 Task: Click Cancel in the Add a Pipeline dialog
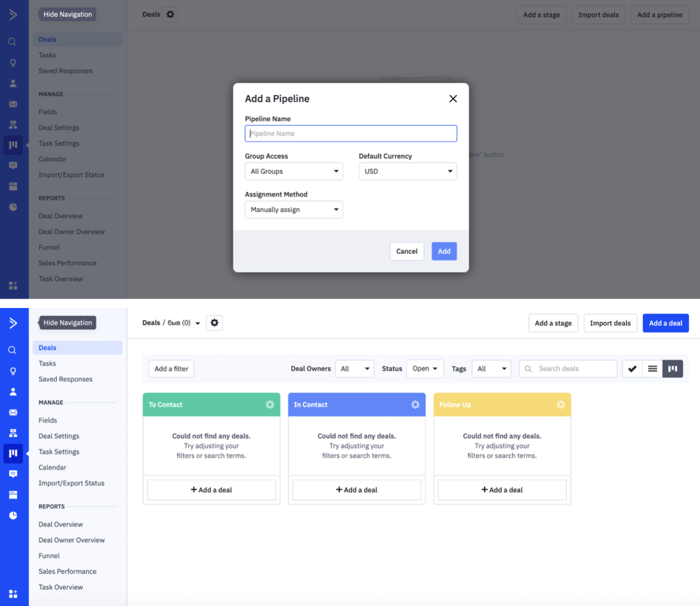click(x=407, y=251)
